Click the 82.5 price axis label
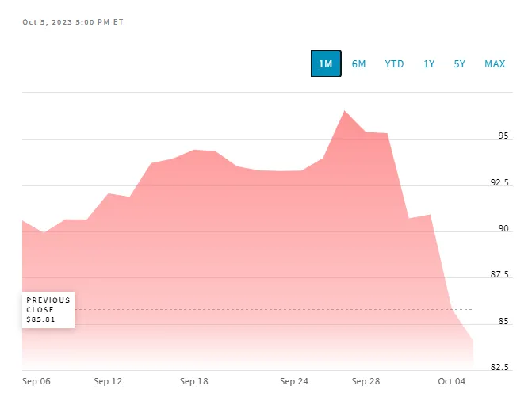This screenshot has height=409, width=532. click(499, 367)
